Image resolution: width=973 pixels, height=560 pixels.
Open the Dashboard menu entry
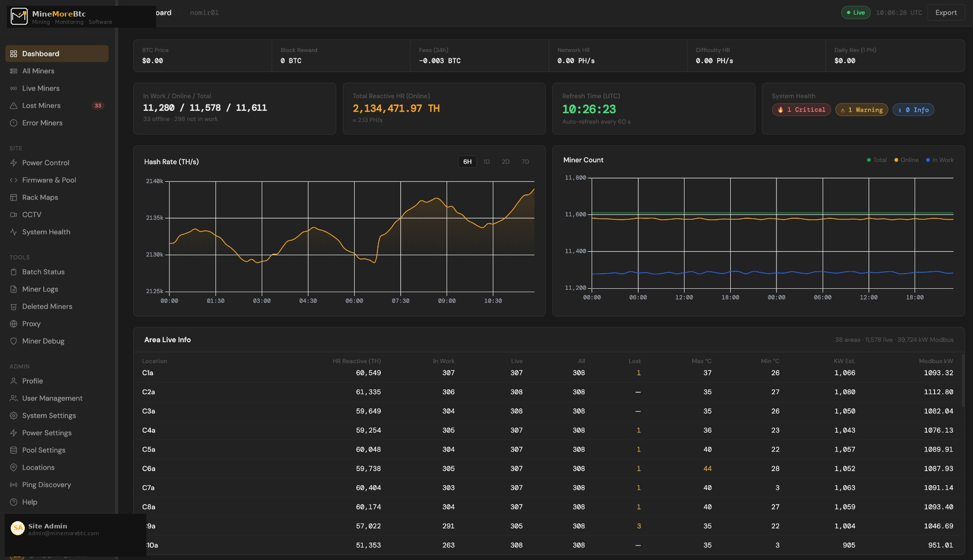[x=40, y=53]
